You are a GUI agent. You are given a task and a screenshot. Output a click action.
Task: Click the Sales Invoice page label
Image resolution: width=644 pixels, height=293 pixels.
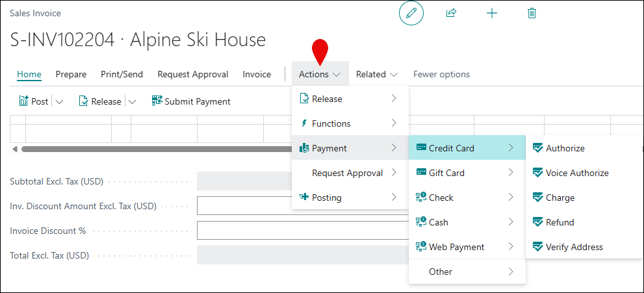tap(35, 13)
